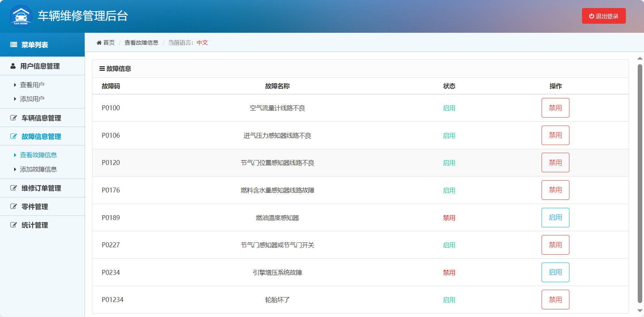Disable fault P0227 with 禁用 button
The height and width of the screenshot is (317, 644).
click(555, 245)
